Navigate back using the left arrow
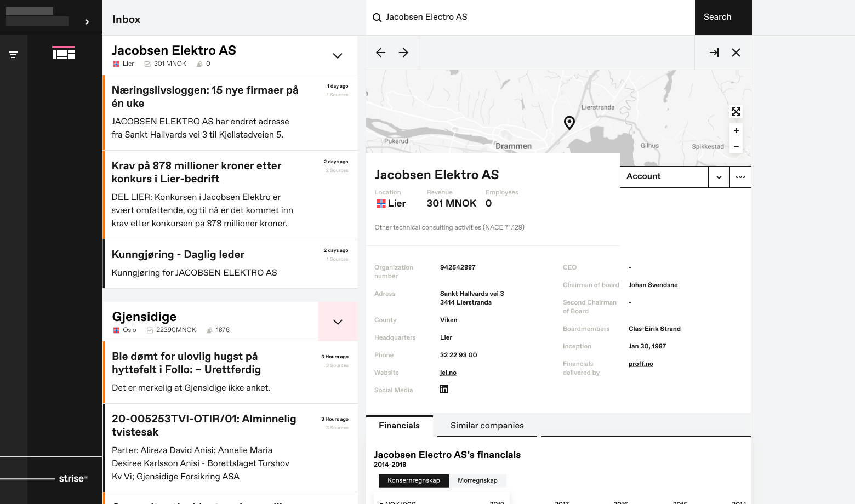The height and width of the screenshot is (504, 855). click(x=380, y=53)
